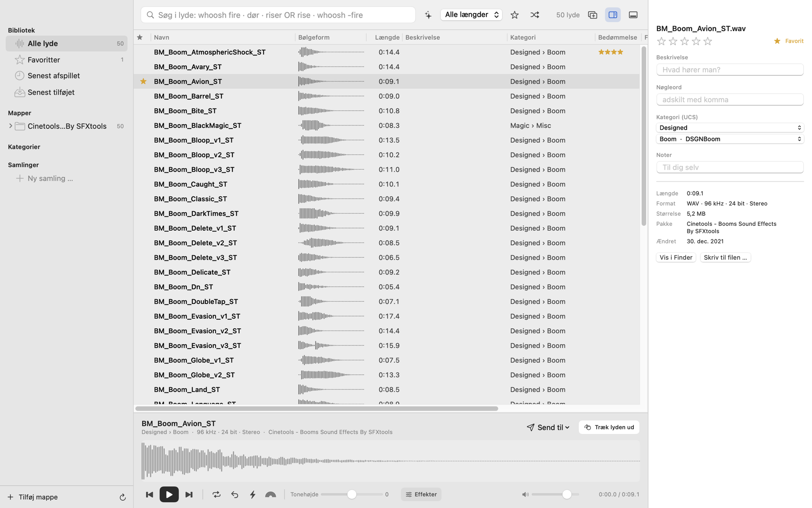Sort by the Længde column header

point(387,37)
